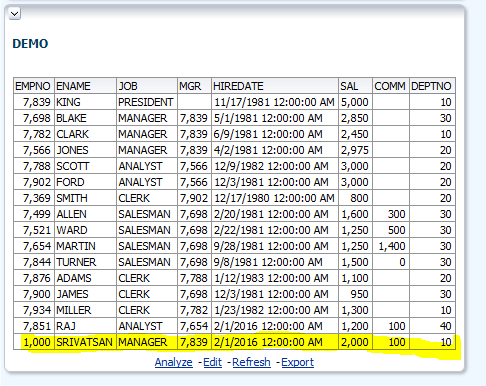The height and width of the screenshot is (386, 486).
Task: Select the MILLER name cell
Action: (85, 310)
